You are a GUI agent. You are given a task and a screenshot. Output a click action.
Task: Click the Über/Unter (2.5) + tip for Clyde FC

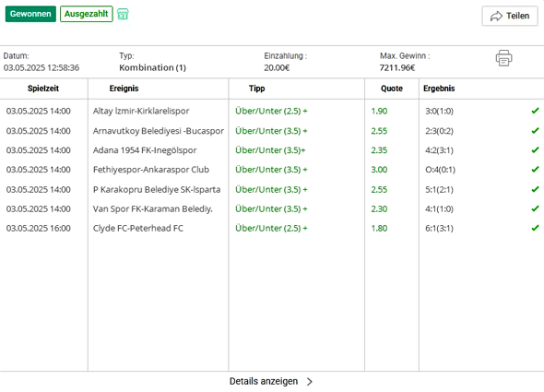point(271,229)
